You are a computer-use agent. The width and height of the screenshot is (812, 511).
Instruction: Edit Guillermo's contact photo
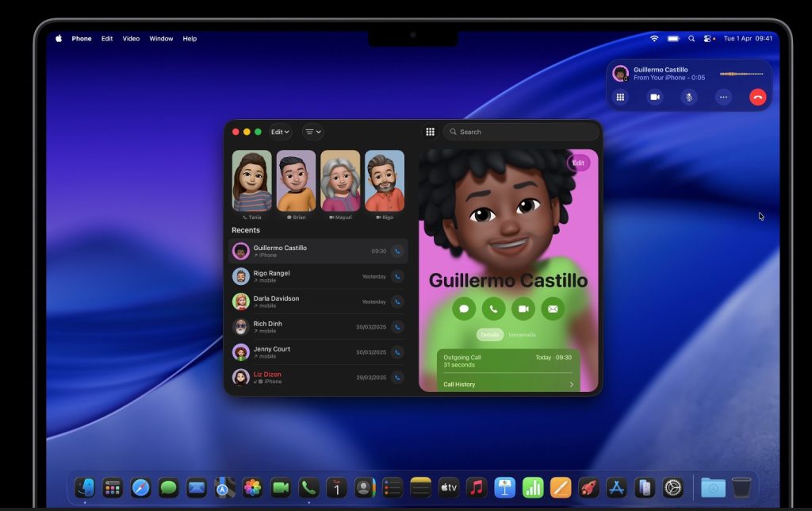[x=578, y=163]
